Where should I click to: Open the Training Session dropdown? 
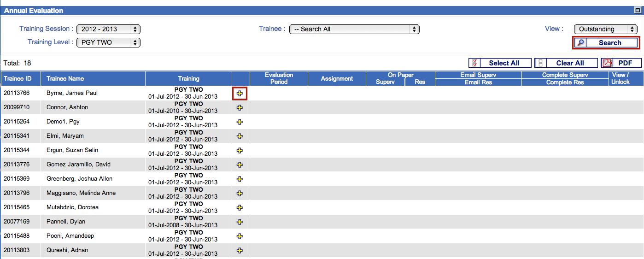pos(108,29)
